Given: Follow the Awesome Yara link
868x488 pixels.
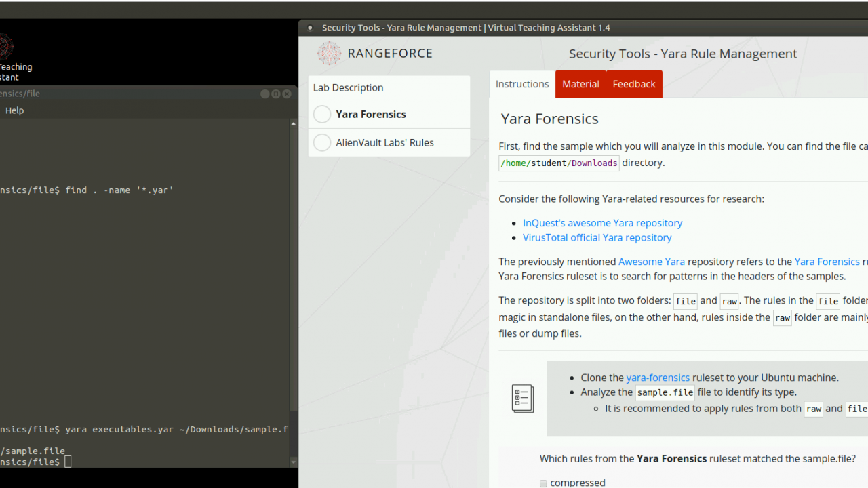Looking at the screenshot, I should (652, 262).
